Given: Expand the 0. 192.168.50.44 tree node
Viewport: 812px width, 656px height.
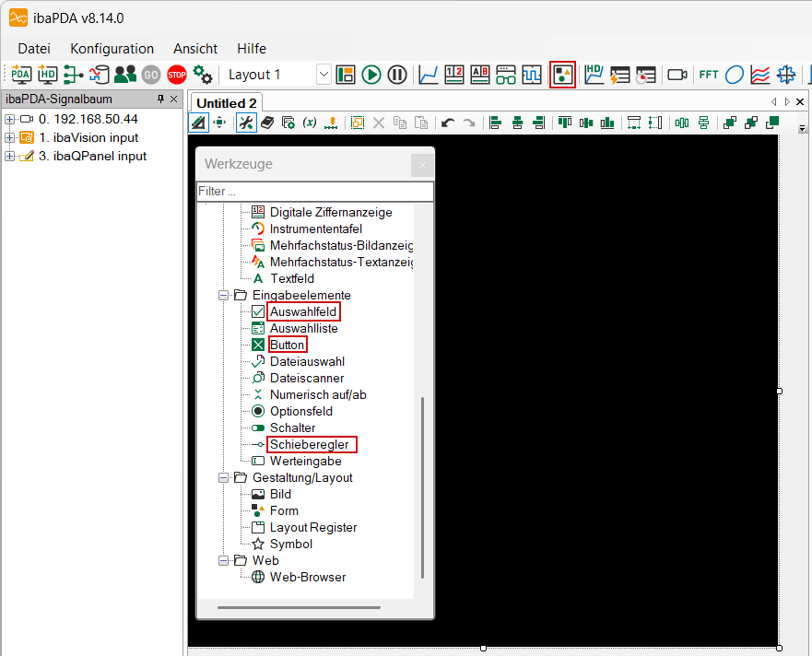Looking at the screenshot, I should point(9,119).
